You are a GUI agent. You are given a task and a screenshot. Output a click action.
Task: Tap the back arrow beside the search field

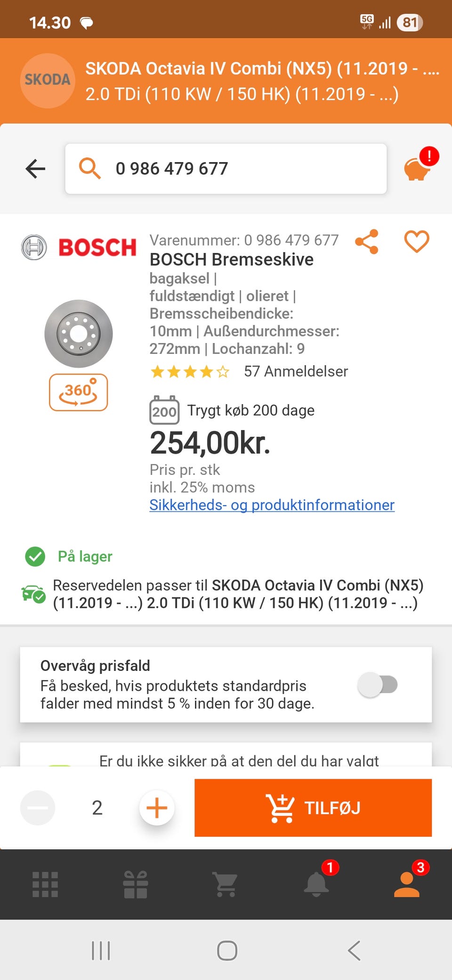pyautogui.click(x=35, y=169)
